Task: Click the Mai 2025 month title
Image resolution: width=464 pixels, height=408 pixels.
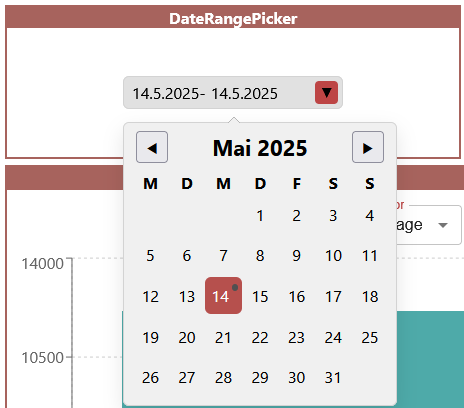Action: point(260,148)
